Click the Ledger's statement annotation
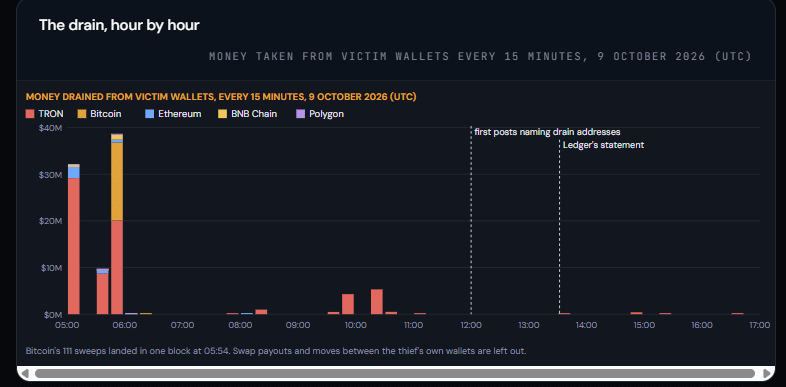This screenshot has width=786, height=387. coord(604,145)
